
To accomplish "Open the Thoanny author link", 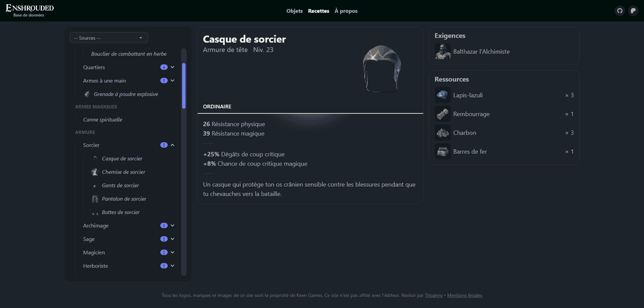I will pos(434,295).
